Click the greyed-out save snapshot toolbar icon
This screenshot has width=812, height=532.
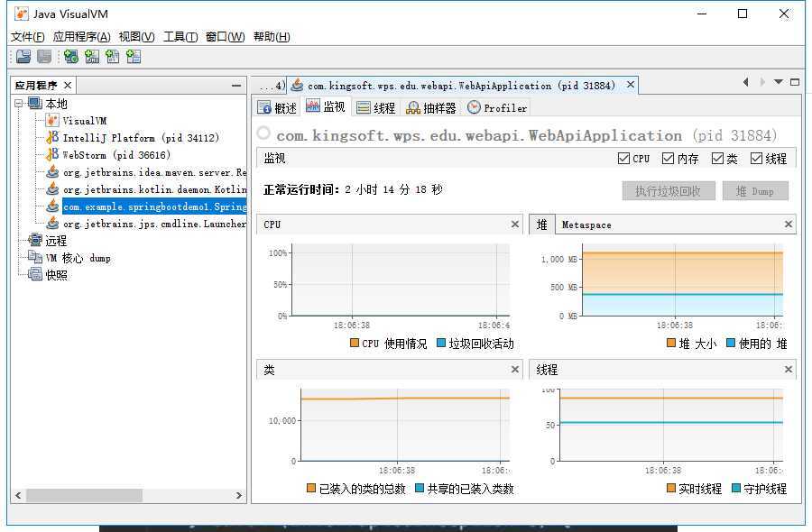[44, 57]
